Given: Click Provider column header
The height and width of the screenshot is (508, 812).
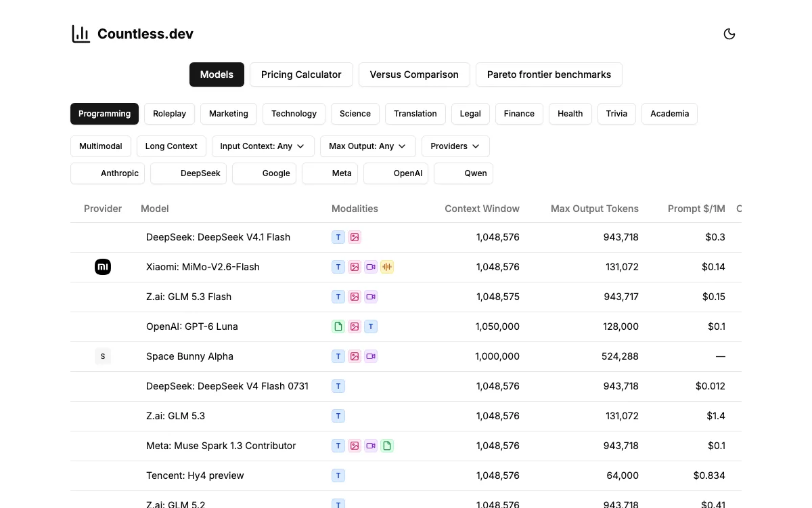Looking at the screenshot, I should (x=103, y=209).
